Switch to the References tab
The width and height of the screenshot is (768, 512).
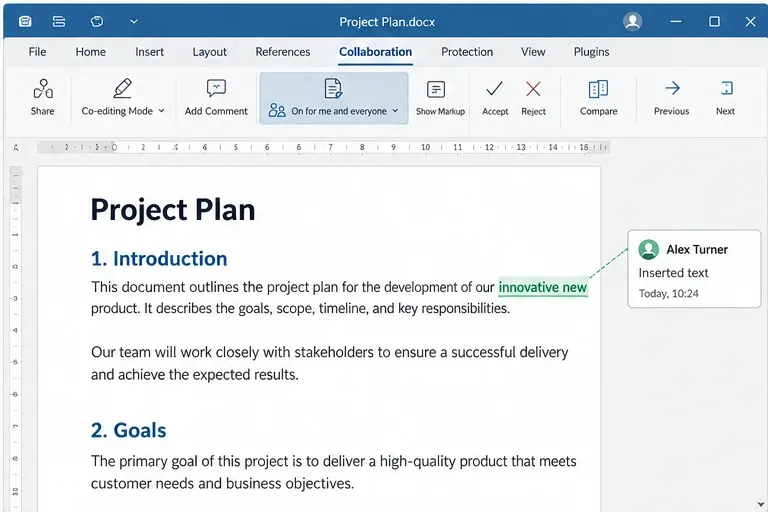(283, 52)
